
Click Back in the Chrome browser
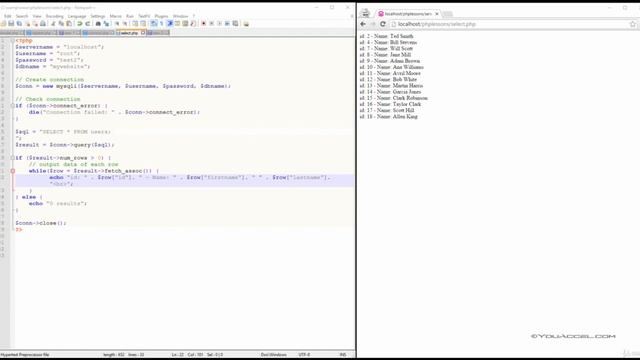pos(363,24)
